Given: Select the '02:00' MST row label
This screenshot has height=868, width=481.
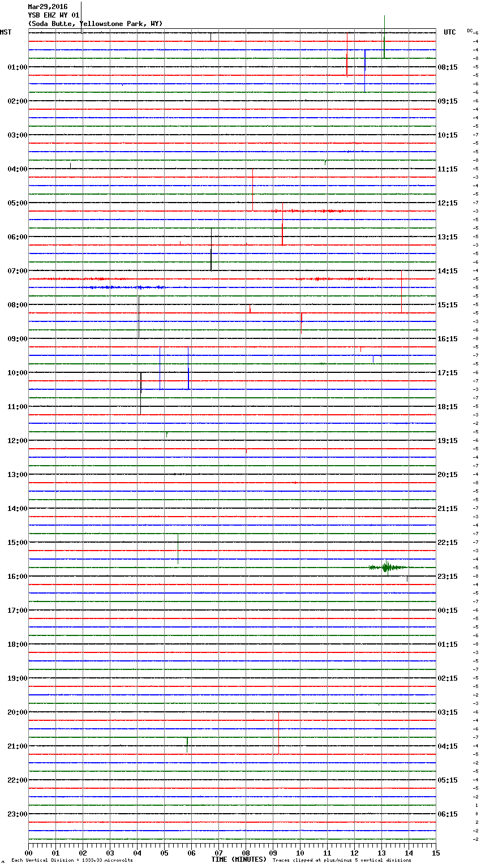Looking at the screenshot, I should click(18, 101).
